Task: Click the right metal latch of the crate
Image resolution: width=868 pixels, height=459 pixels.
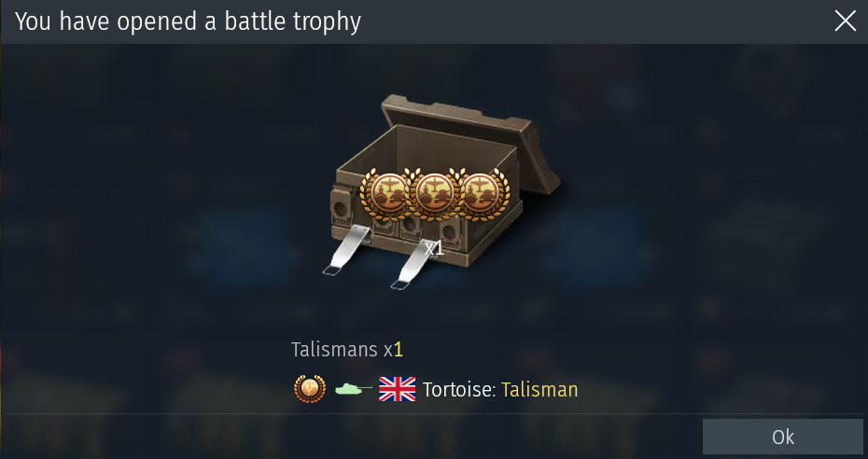Action: 413,264
